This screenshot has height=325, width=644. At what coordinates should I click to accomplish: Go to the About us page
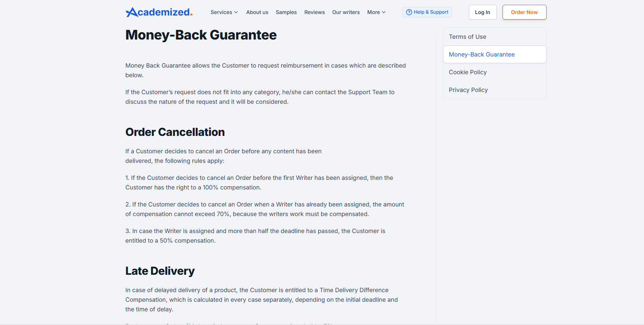(x=257, y=12)
